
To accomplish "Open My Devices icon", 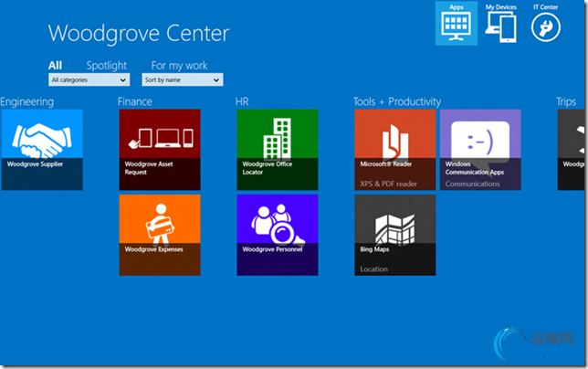I will 500,23.
